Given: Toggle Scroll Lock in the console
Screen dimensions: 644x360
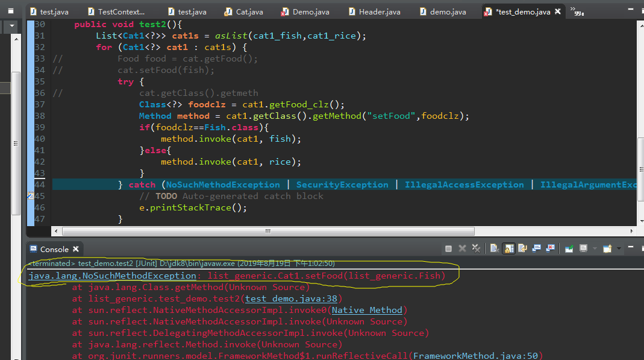Looking at the screenshot, I should (508, 248).
